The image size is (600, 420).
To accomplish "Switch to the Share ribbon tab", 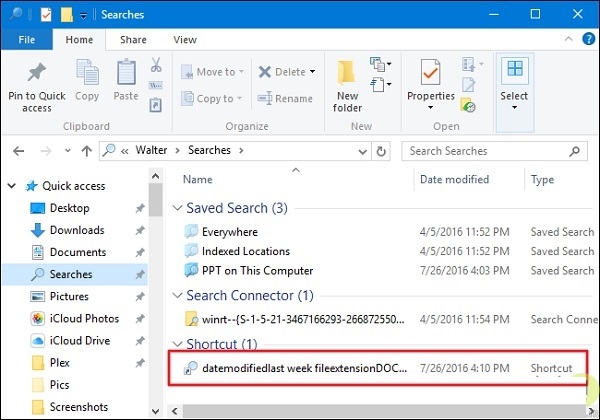I will coord(132,40).
